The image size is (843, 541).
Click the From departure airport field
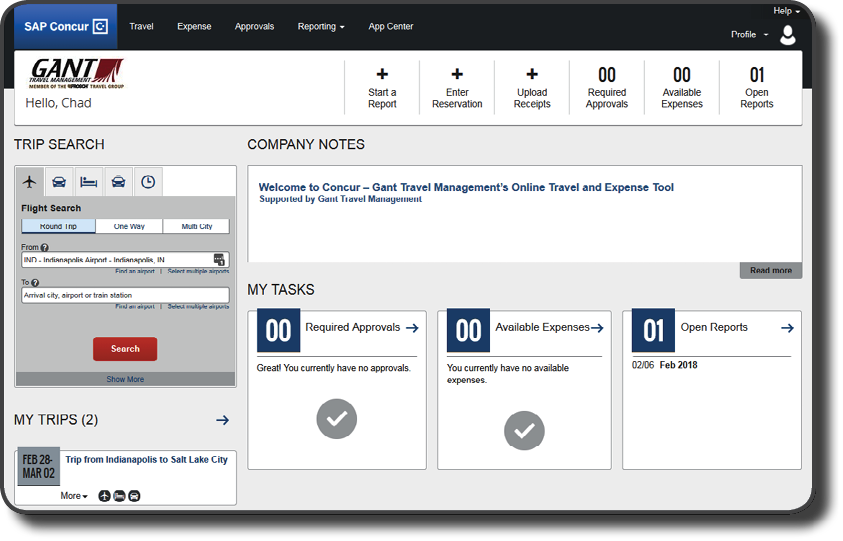(x=125, y=260)
